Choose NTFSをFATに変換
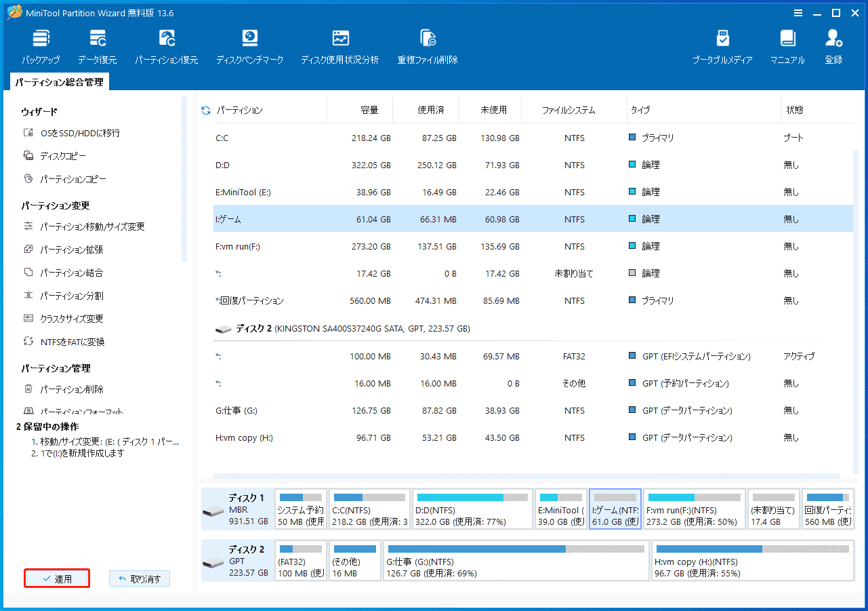Image resolution: width=868 pixels, height=611 pixels. tap(64, 342)
